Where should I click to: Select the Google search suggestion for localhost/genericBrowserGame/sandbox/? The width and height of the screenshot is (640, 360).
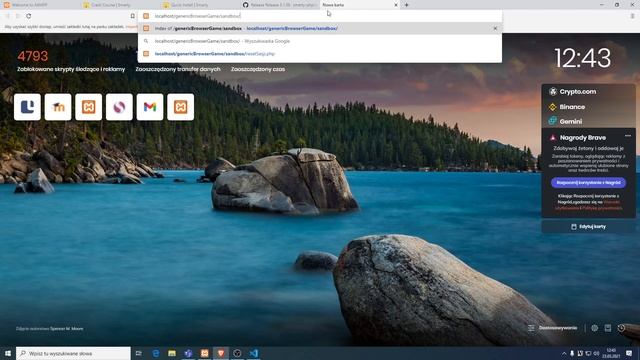click(x=320, y=41)
